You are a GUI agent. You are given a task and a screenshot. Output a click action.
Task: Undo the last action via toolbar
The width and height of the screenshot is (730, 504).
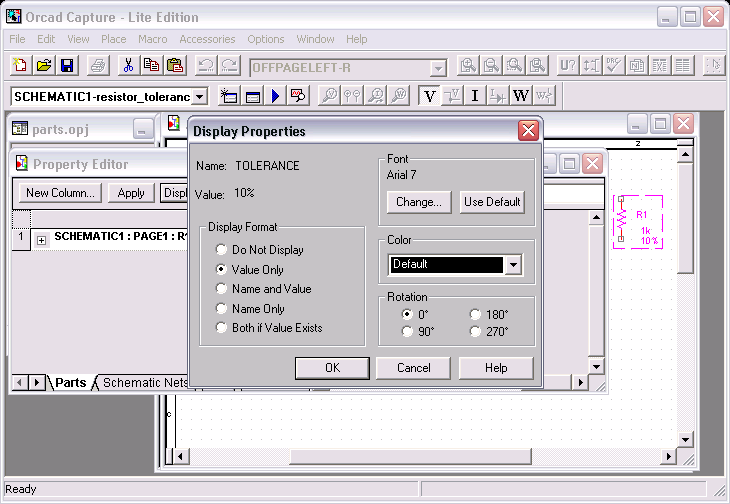coord(205,66)
